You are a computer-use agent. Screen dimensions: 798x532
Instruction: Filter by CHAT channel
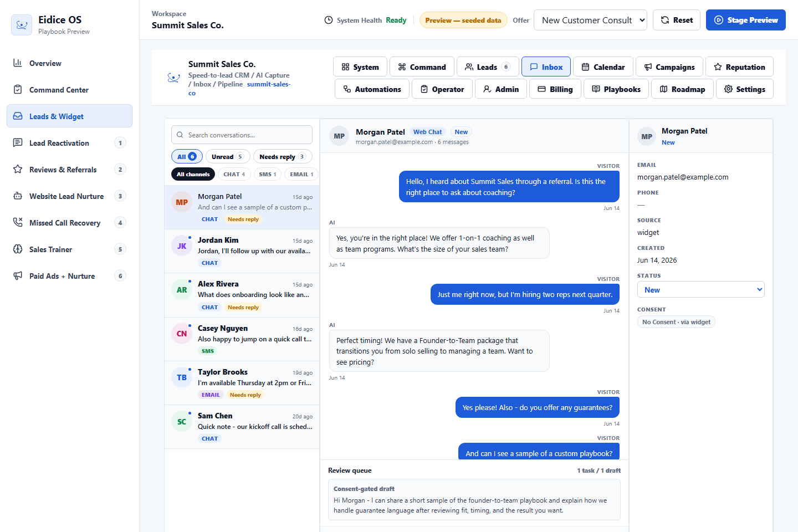click(x=234, y=174)
